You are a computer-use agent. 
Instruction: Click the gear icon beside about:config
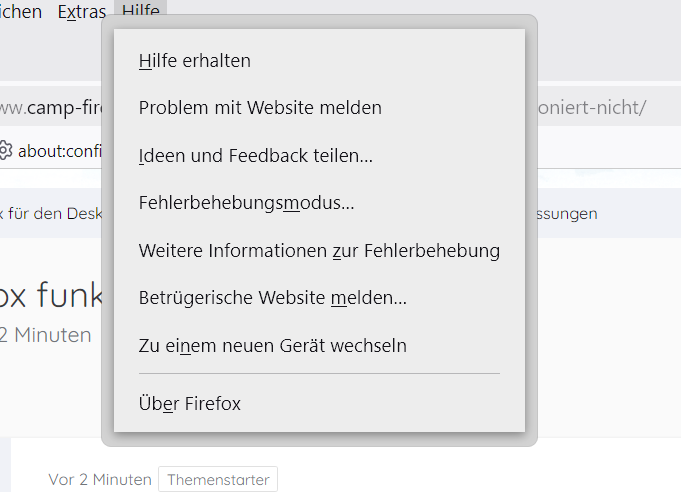tap(6, 151)
